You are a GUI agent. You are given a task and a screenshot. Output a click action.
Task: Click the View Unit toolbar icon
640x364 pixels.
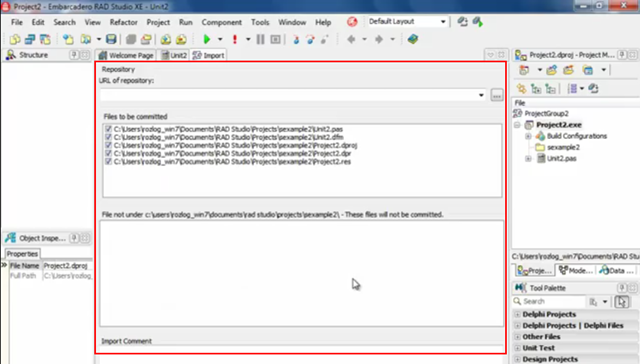pyautogui.click(x=30, y=39)
